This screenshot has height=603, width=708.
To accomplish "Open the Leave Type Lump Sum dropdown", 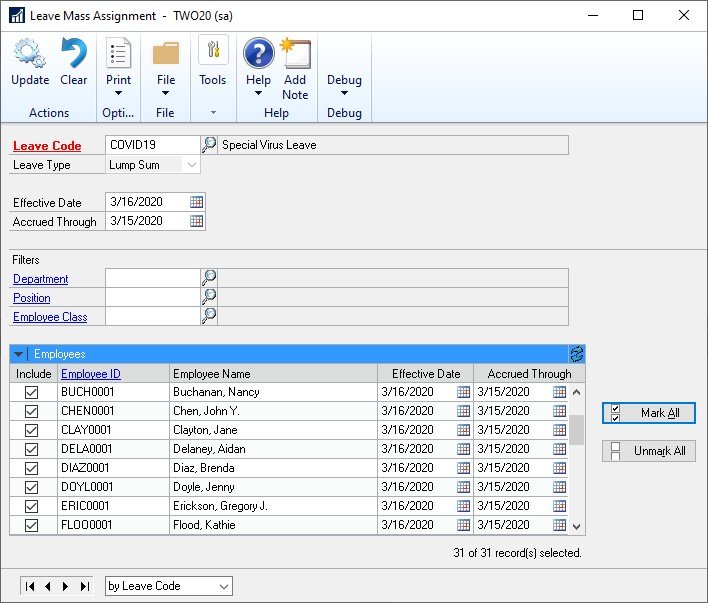I will point(192,165).
